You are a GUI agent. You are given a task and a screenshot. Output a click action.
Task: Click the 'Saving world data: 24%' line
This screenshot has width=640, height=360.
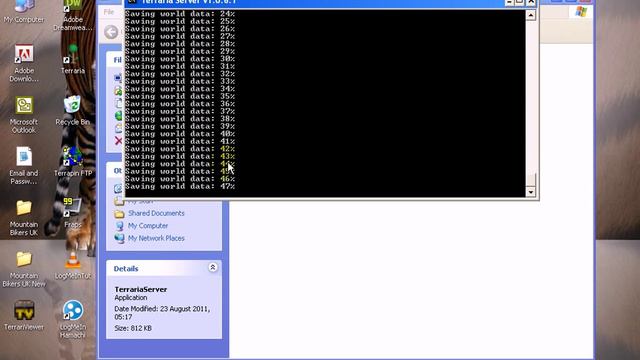tap(180, 14)
